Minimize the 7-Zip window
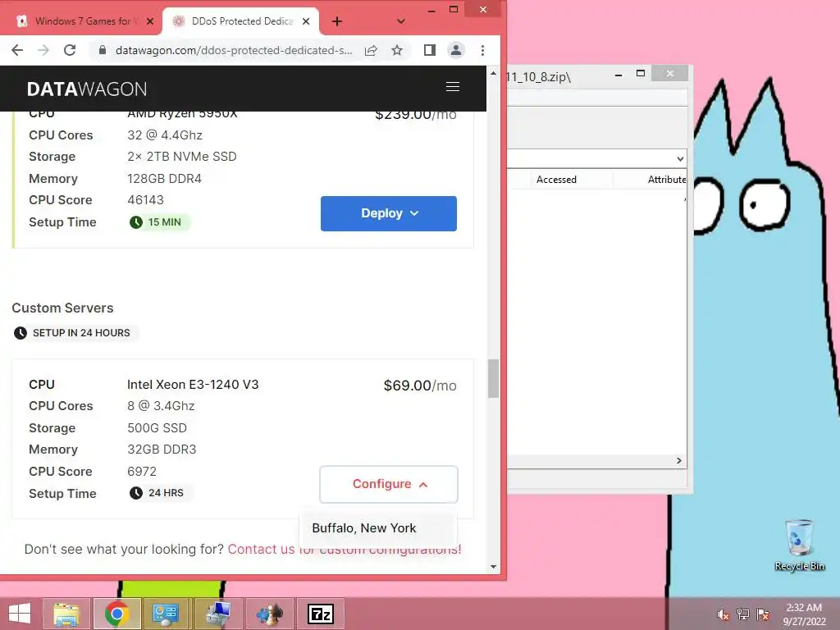Viewport: 840px width, 630px height. click(x=619, y=75)
